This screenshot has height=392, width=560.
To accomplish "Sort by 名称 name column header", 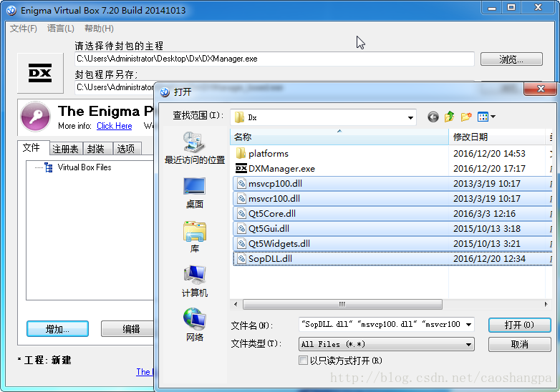I will (339, 137).
